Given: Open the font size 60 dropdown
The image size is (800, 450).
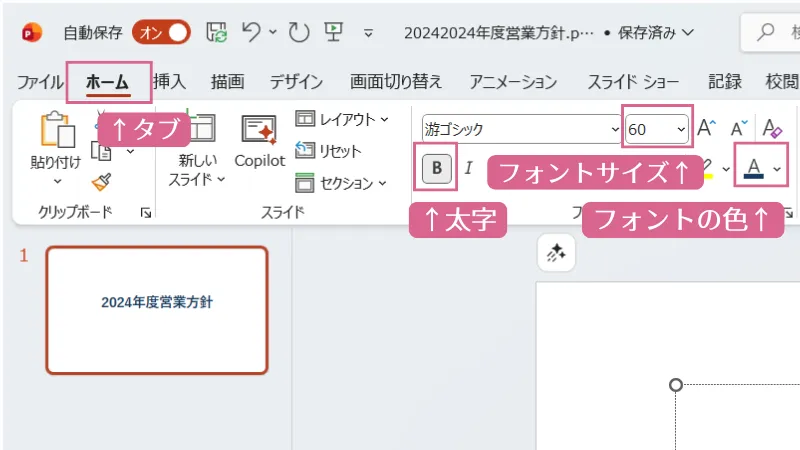Looking at the screenshot, I should 681,128.
